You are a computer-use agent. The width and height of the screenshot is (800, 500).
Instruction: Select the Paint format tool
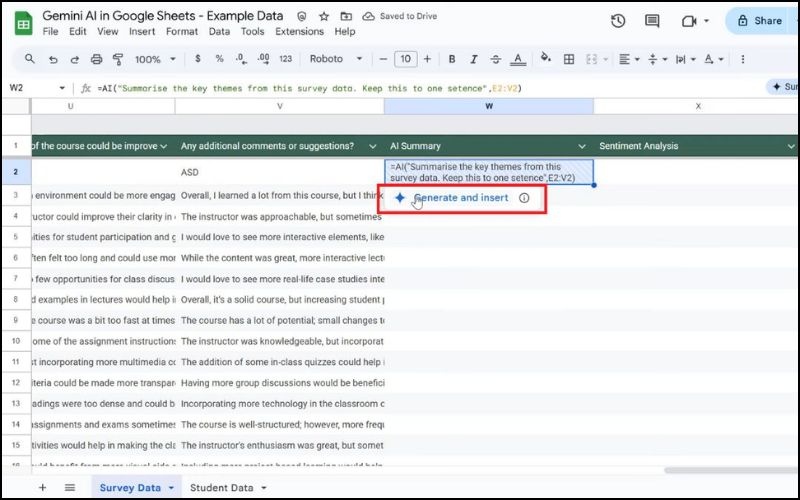pos(117,60)
